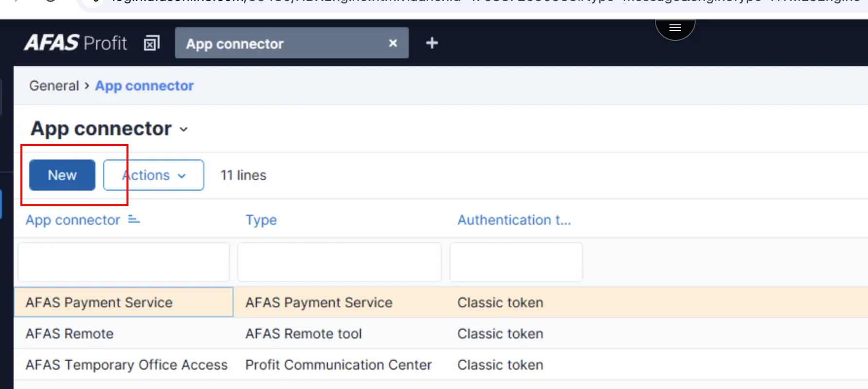The image size is (868, 389).
Task: Sort by the Type column header
Action: tap(261, 220)
